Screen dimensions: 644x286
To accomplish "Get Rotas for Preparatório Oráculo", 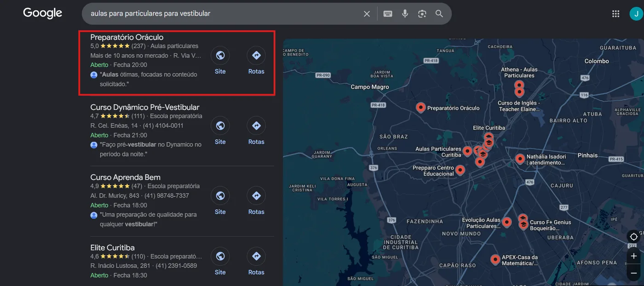I will point(256,61).
